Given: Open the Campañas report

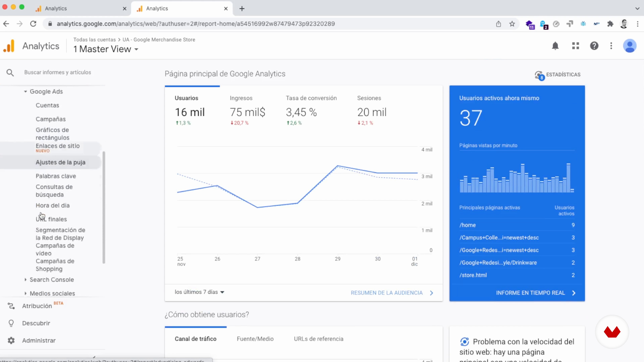Looking at the screenshot, I should coord(50,119).
